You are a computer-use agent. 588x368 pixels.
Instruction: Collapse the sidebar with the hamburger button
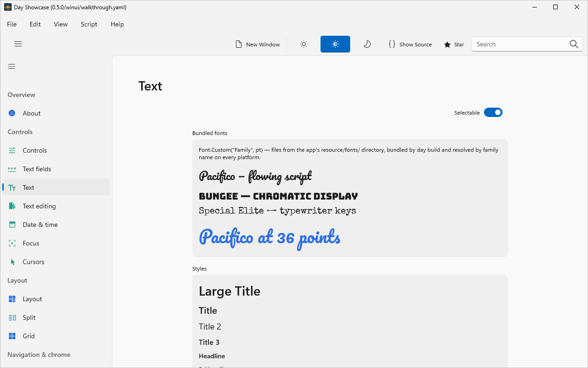tap(12, 66)
